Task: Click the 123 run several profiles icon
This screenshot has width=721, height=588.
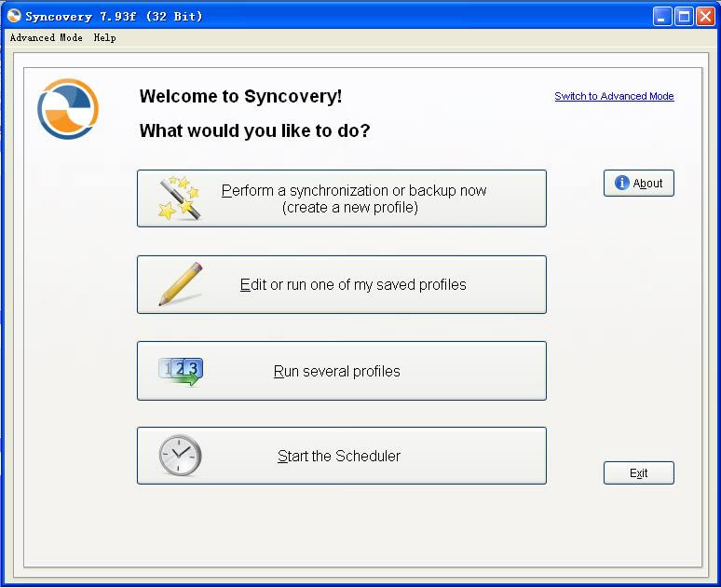Action: 181,371
